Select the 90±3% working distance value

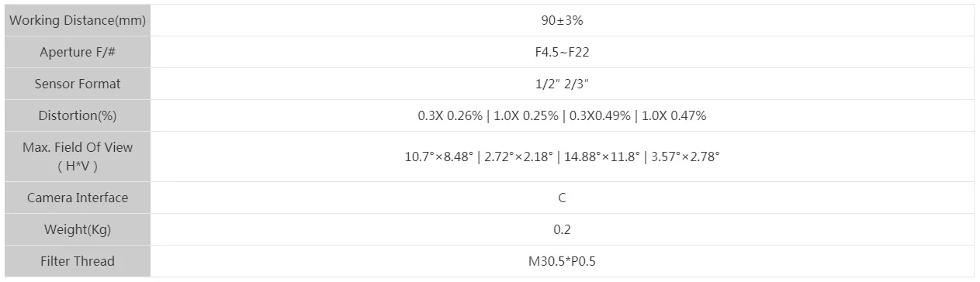tap(562, 21)
